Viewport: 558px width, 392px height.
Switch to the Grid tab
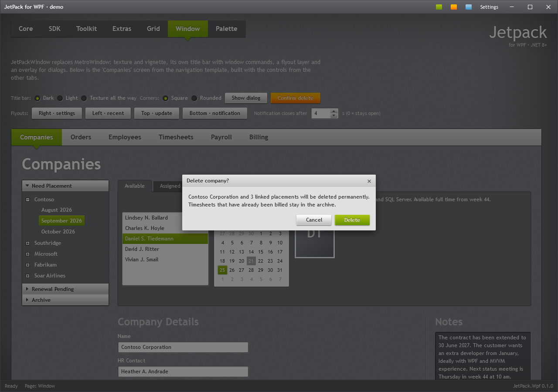(153, 29)
